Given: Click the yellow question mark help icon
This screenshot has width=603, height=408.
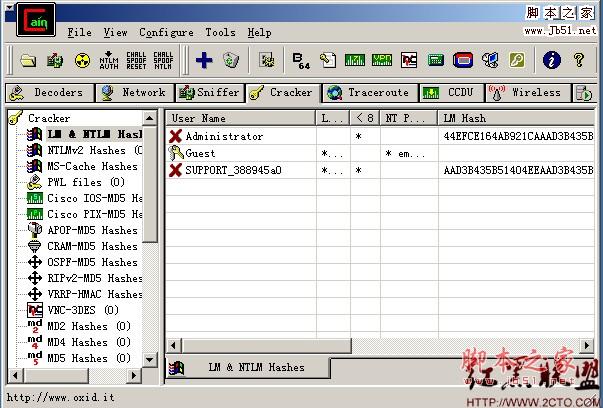Looking at the screenshot, I should (579, 60).
